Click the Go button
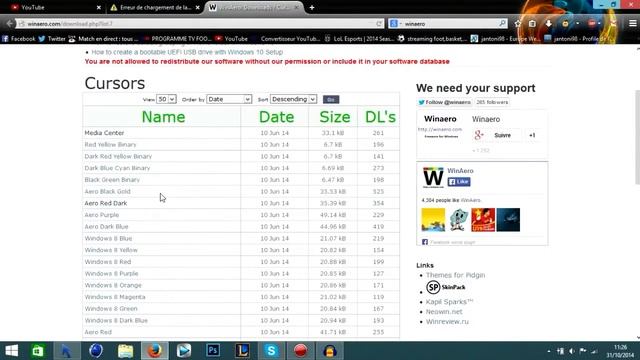The width and height of the screenshot is (640, 360). (x=331, y=99)
